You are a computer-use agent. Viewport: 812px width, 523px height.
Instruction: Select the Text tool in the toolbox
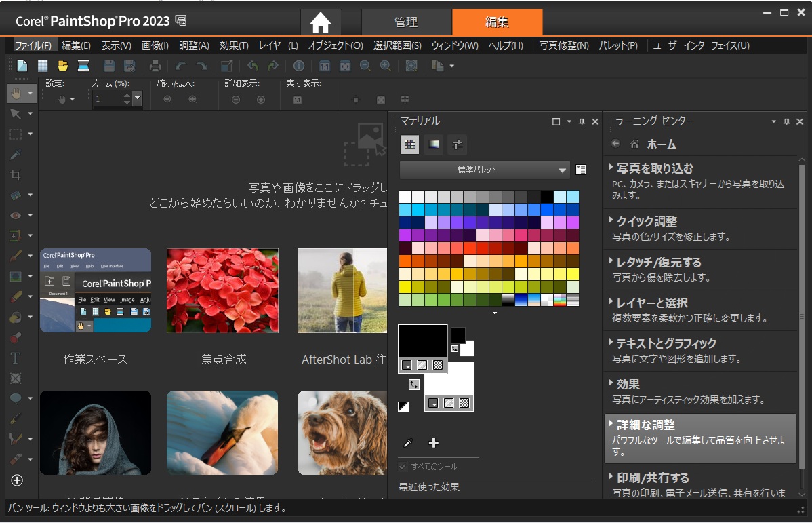(16, 357)
